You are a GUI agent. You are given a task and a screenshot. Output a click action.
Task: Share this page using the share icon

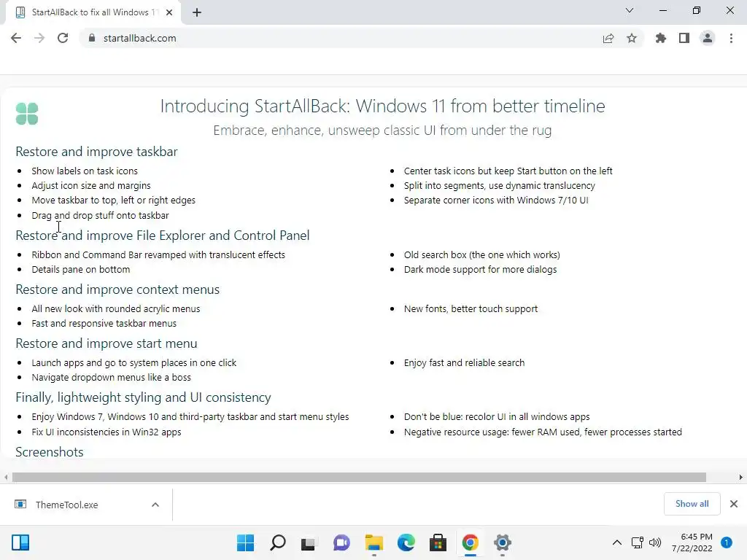tap(608, 38)
